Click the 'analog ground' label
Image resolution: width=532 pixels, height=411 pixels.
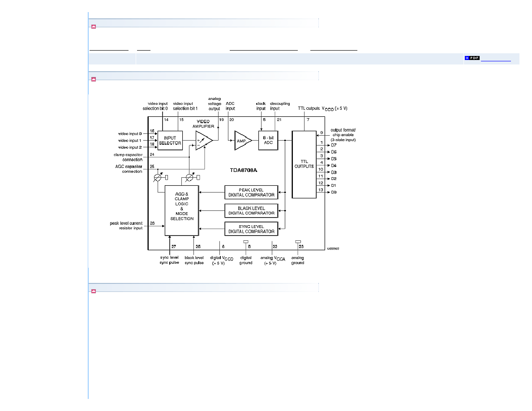[297, 260]
